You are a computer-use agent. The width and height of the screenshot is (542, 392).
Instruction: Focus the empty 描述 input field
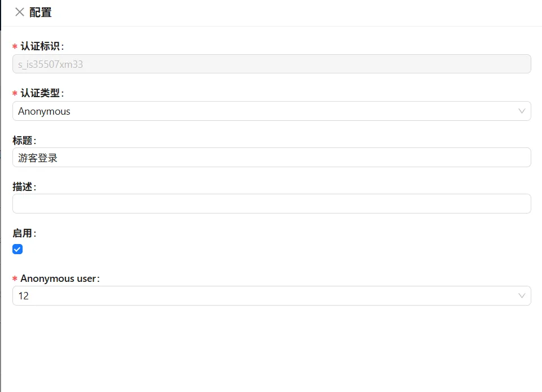[272, 204]
